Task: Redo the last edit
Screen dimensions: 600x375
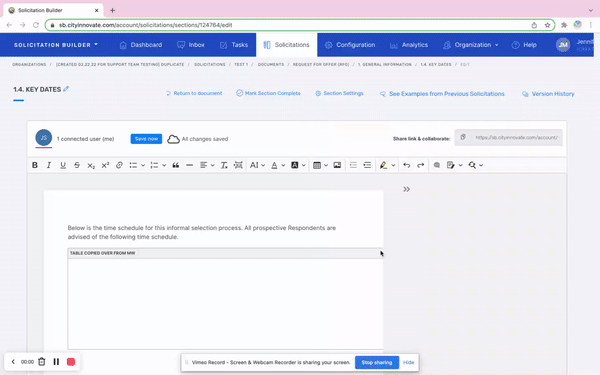Action: 421,165
